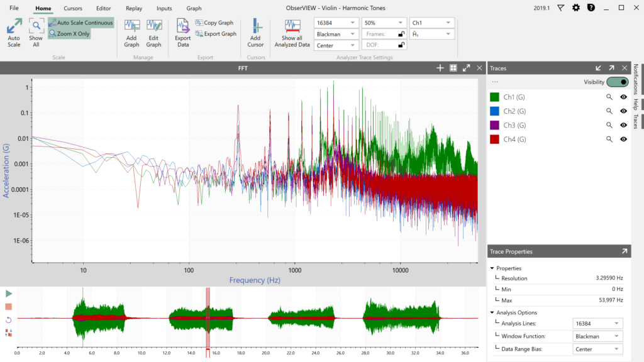
Task: Open Analysis Lines dropdown in Trace Properties
Action: [x=597, y=324]
